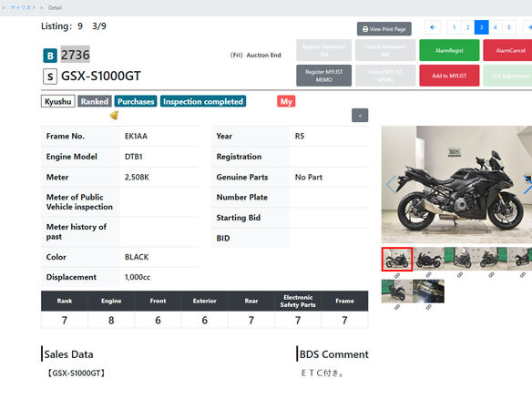532x399 pixels.
Task: Click the greyed Cancel Automatic Bid button
Action: 385,50
